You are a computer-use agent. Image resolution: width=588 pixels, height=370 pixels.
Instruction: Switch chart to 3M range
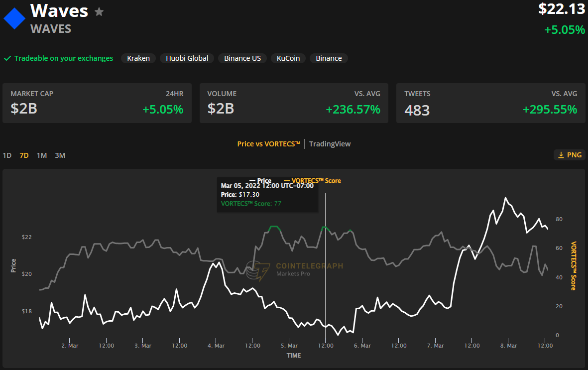60,155
